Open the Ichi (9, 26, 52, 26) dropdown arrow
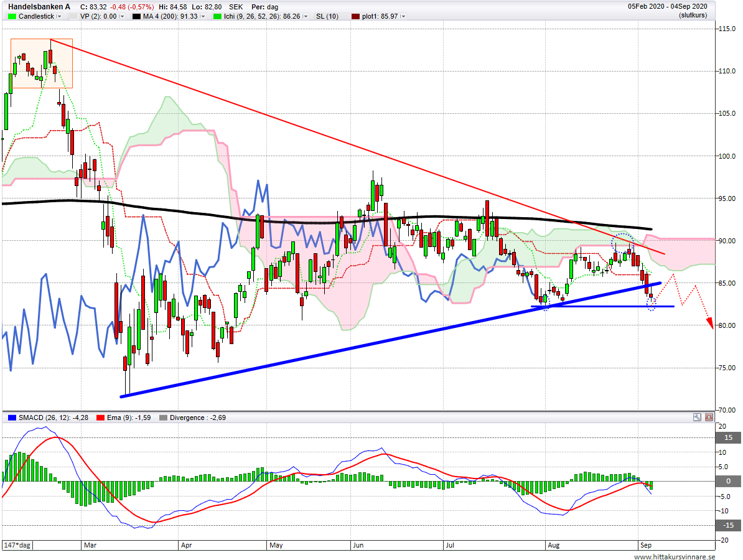 305,16
